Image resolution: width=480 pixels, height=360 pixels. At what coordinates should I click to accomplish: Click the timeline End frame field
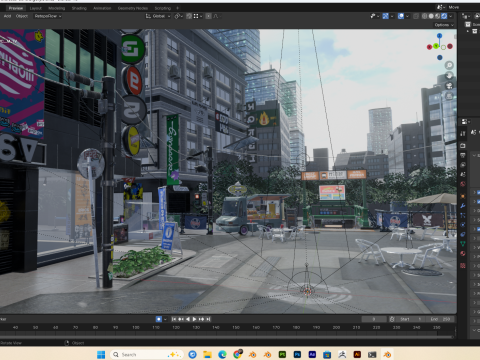coord(441,319)
